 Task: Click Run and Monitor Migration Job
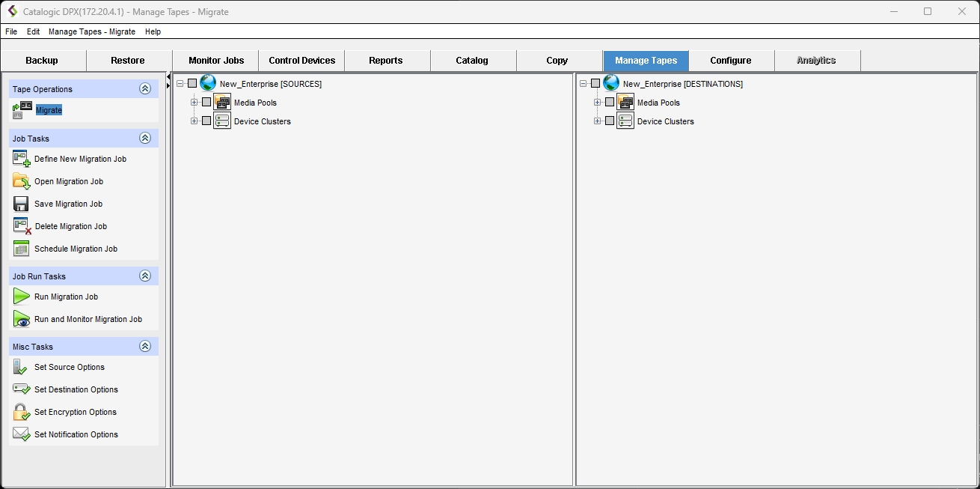(x=88, y=319)
